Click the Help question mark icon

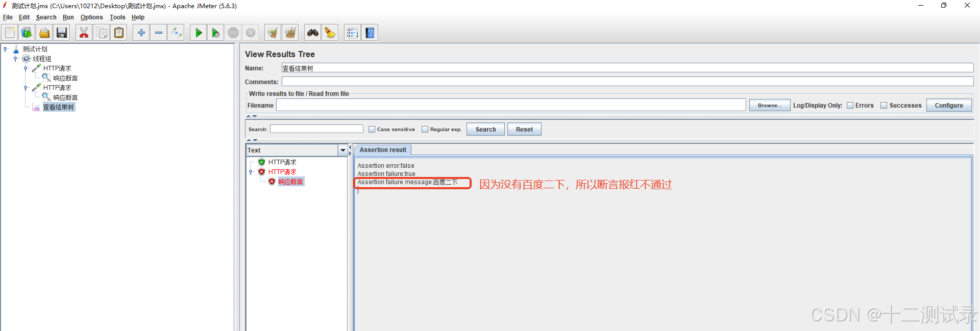370,33
